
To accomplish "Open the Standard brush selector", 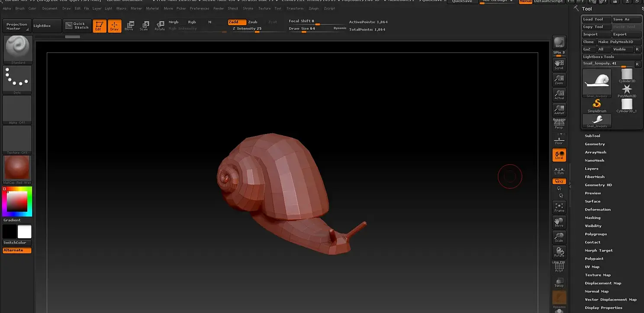I will [17, 49].
